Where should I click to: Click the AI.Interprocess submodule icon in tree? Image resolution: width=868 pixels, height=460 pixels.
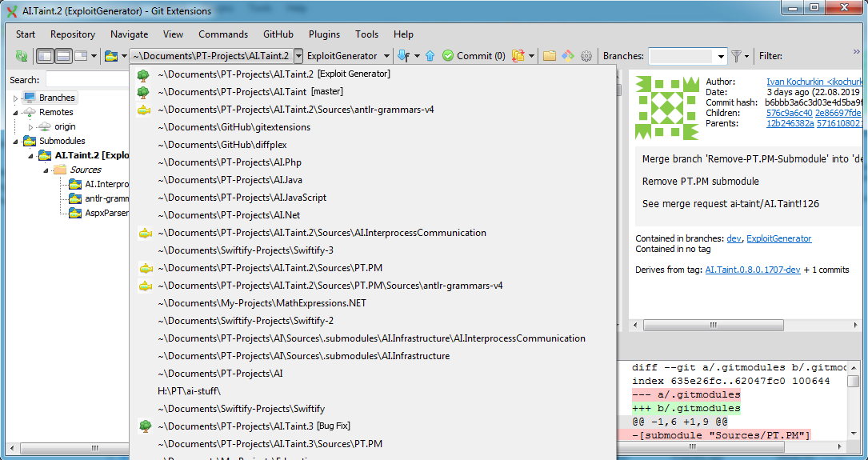point(75,184)
